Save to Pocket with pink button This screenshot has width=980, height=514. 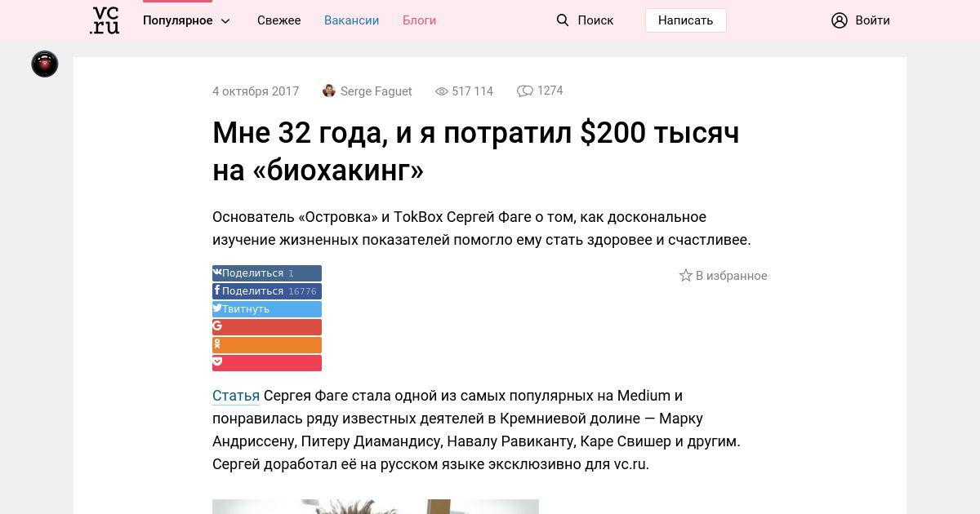267,363
